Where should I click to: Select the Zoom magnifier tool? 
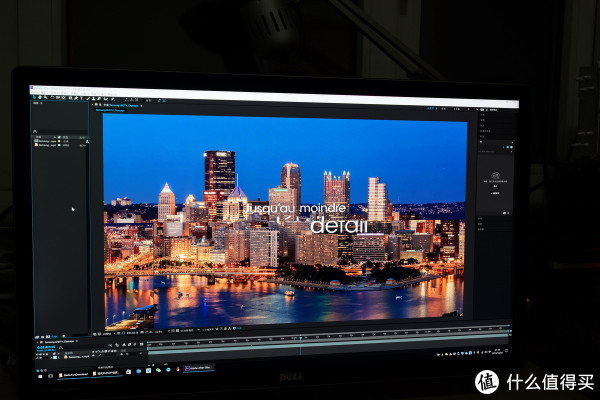point(42,97)
